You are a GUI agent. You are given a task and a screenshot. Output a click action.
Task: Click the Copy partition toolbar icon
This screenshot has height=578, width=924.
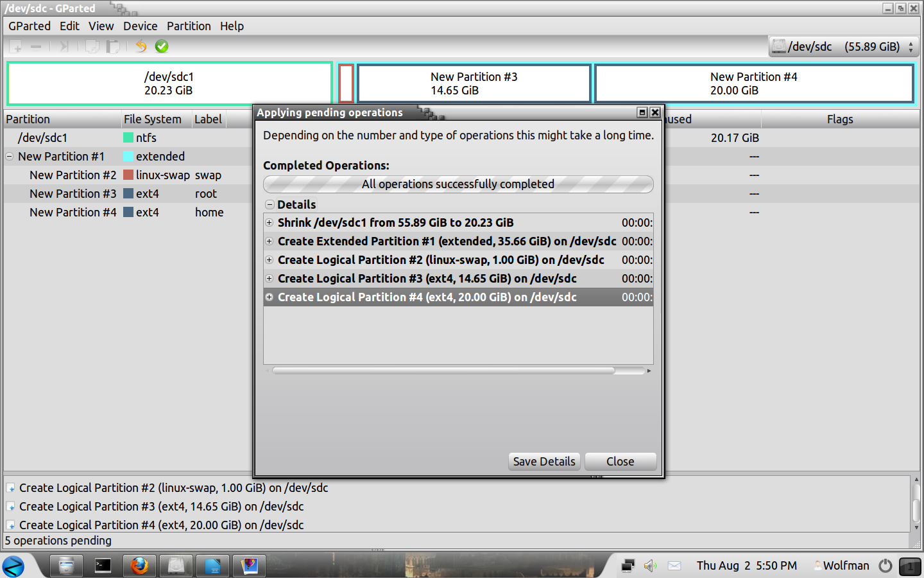(92, 46)
